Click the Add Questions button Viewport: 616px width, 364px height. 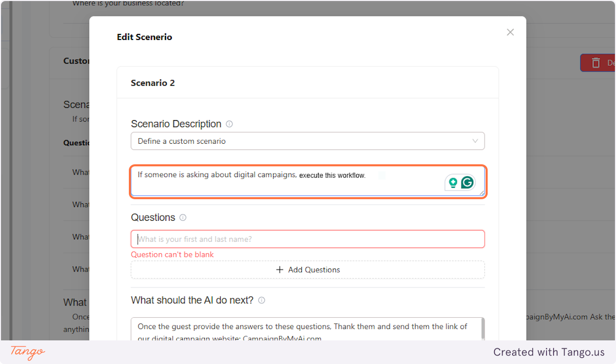click(x=307, y=270)
